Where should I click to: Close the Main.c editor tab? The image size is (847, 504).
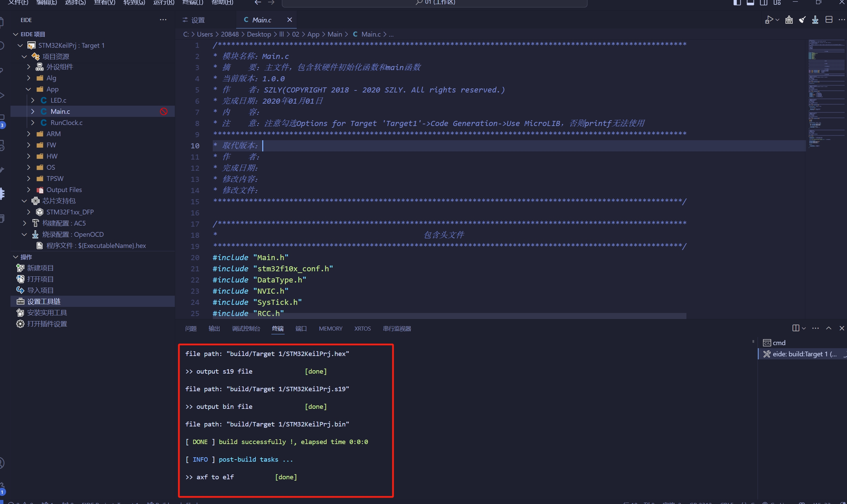[289, 20]
